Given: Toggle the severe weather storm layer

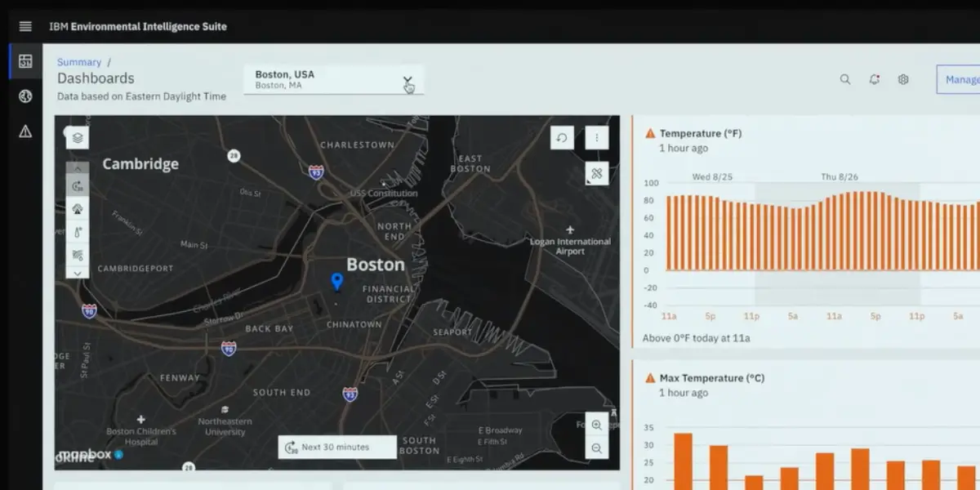Looking at the screenshot, I should tap(78, 209).
